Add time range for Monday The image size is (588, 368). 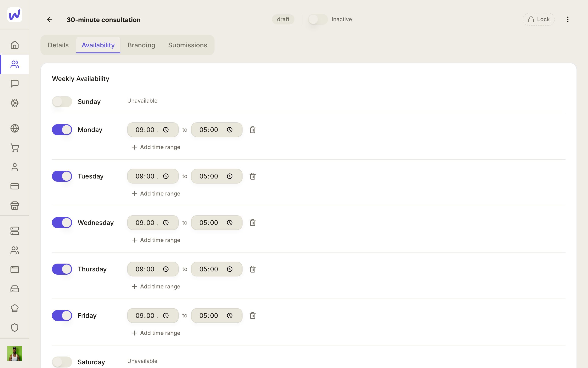point(156,147)
